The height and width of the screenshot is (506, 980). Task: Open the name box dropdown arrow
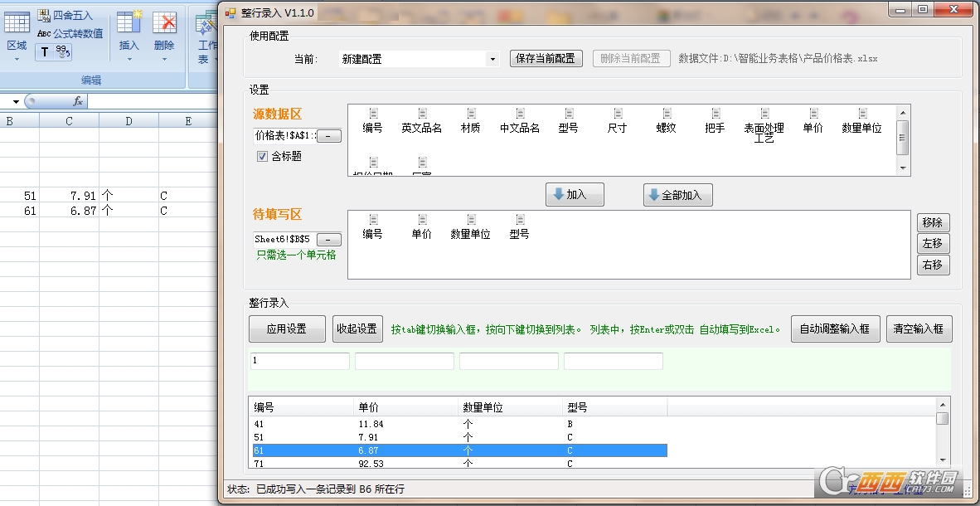[x=16, y=101]
